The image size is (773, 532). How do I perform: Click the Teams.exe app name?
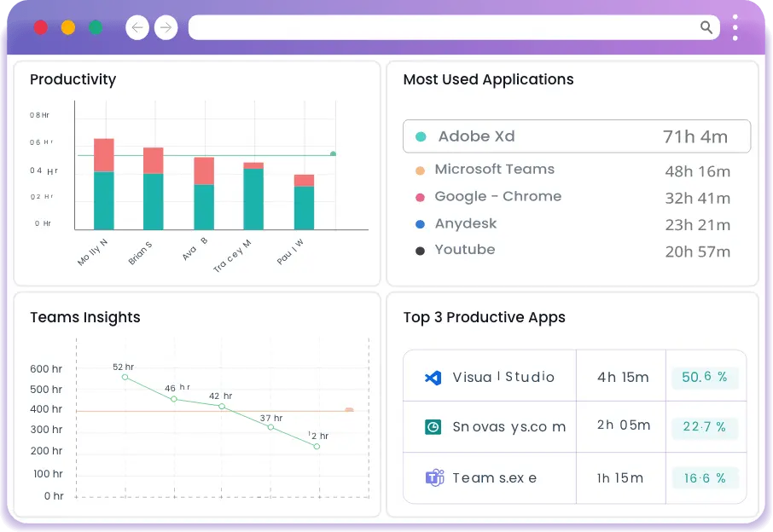pyautogui.click(x=495, y=477)
